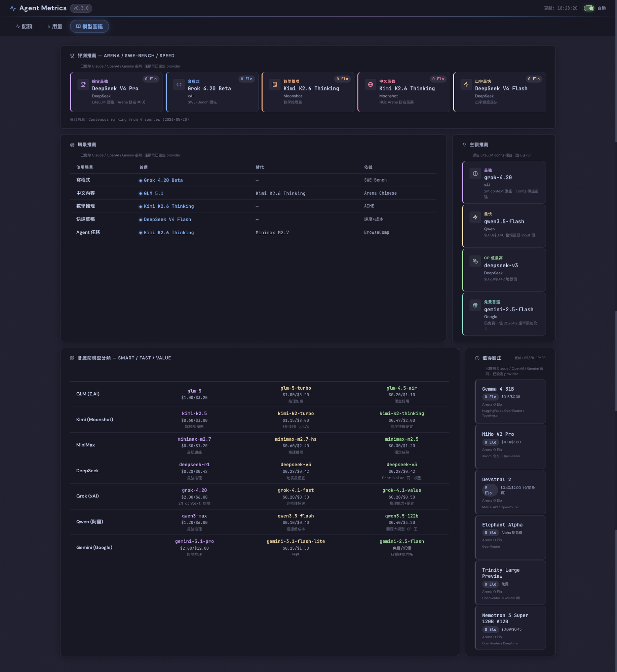Screen dimensions: 617x672
Task: Switch to the 配額 tab
Action: coord(24,27)
